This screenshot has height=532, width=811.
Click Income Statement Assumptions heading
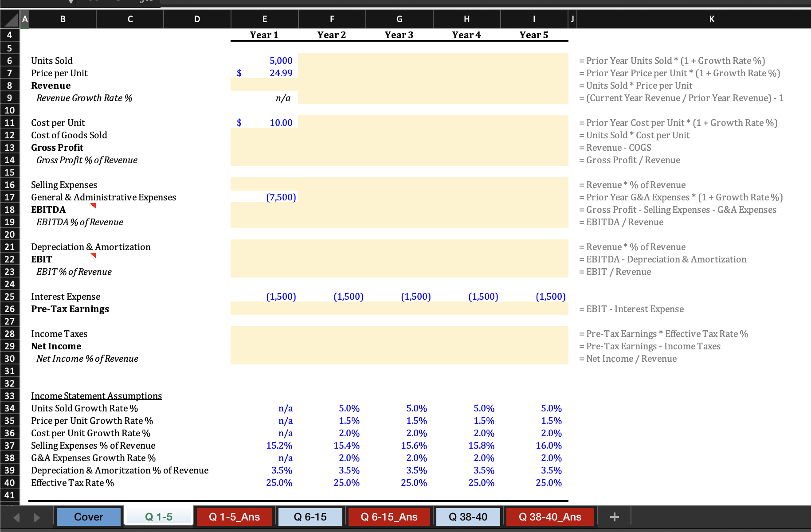click(96, 396)
